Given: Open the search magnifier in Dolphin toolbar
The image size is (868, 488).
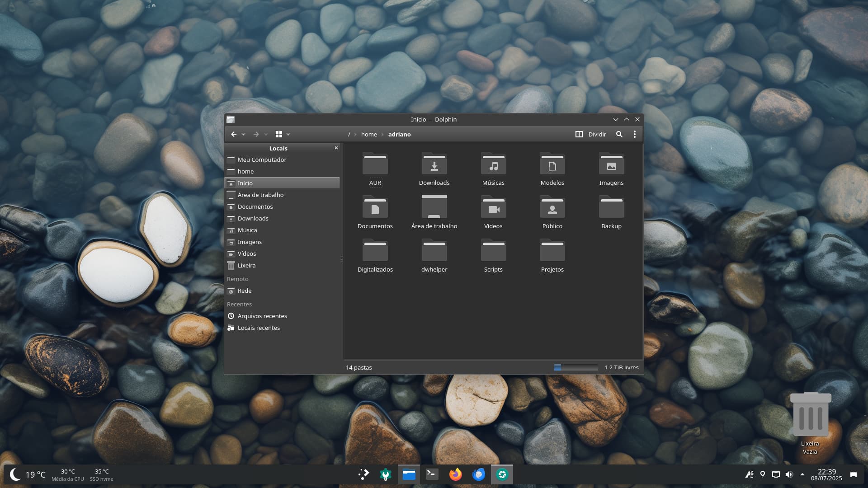Looking at the screenshot, I should (619, 134).
